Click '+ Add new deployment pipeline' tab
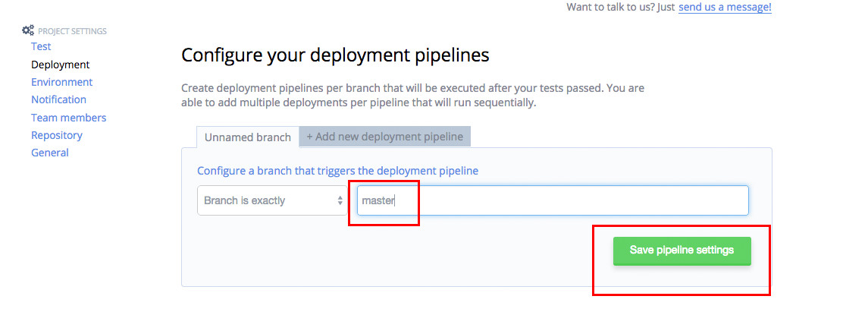This screenshot has height=334, width=868. (x=384, y=137)
